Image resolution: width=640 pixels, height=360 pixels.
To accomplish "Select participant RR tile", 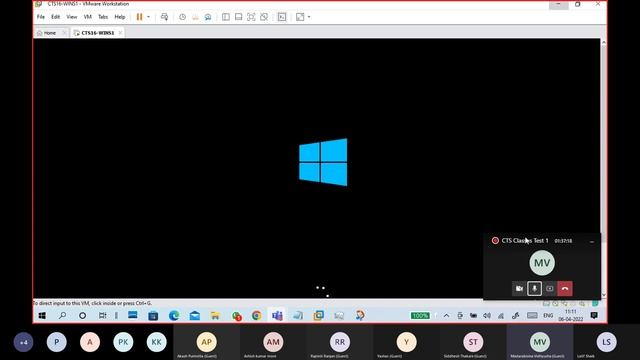I will point(340,342).
